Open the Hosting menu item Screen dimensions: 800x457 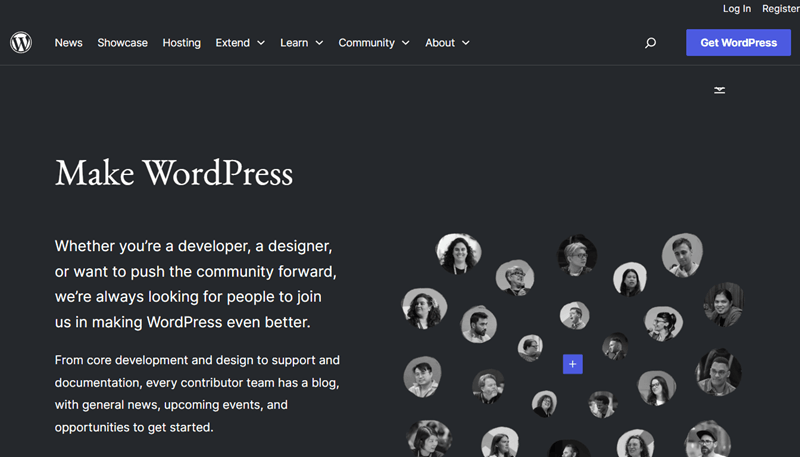point(182,43)
